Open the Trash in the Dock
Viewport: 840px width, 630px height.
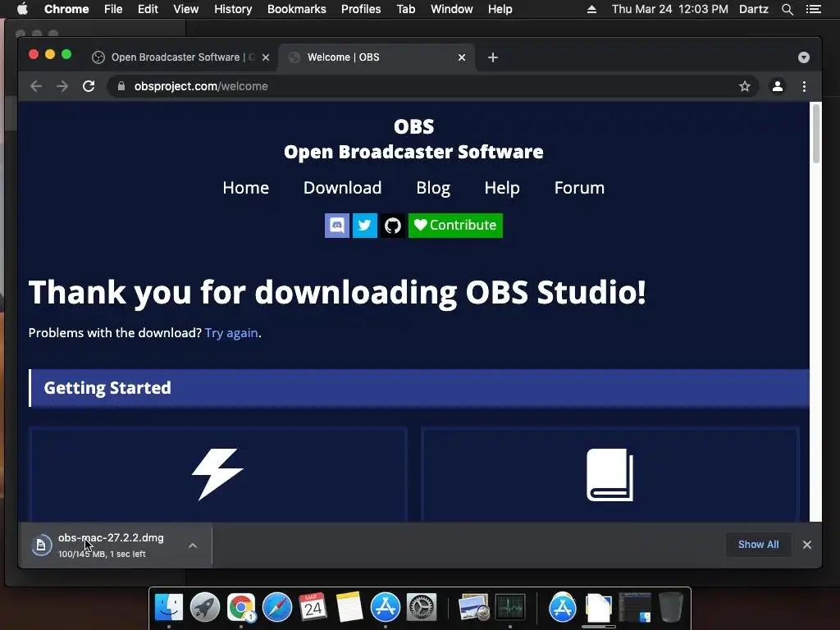tap(671, 608)
